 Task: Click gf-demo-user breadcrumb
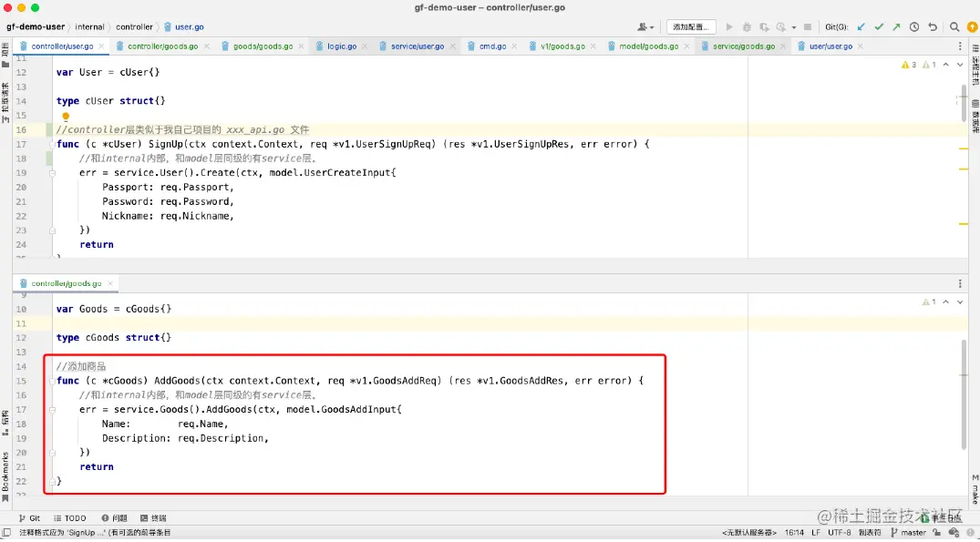[35, 26]
